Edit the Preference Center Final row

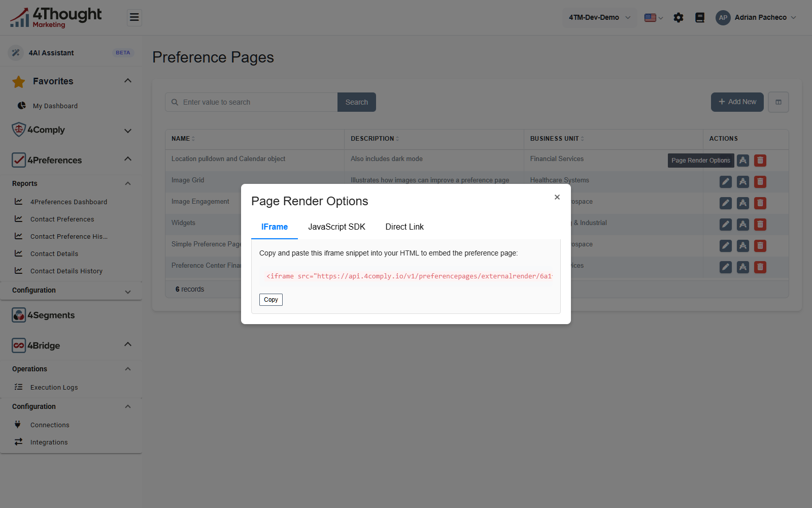click(726, 267)
